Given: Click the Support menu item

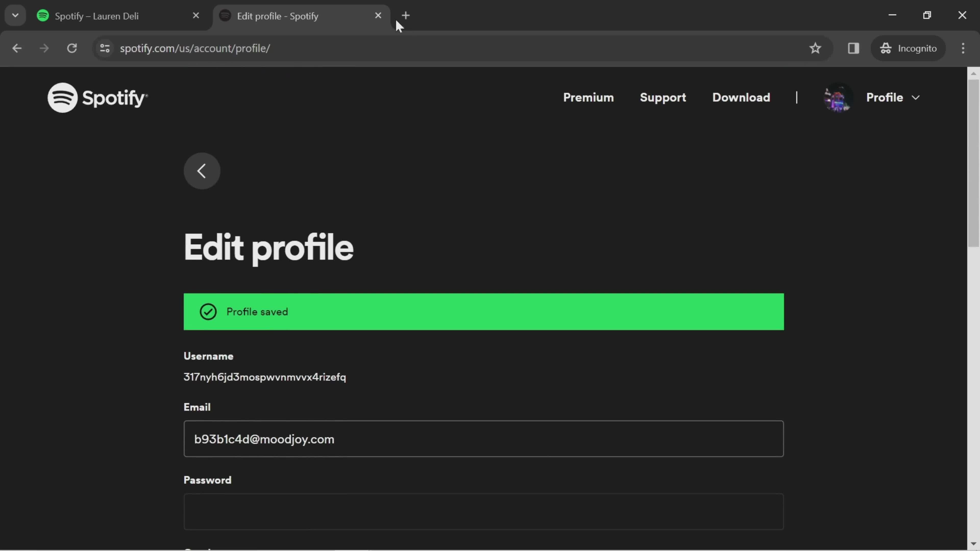Looking at the screenshot, I should tap(662, 97).
